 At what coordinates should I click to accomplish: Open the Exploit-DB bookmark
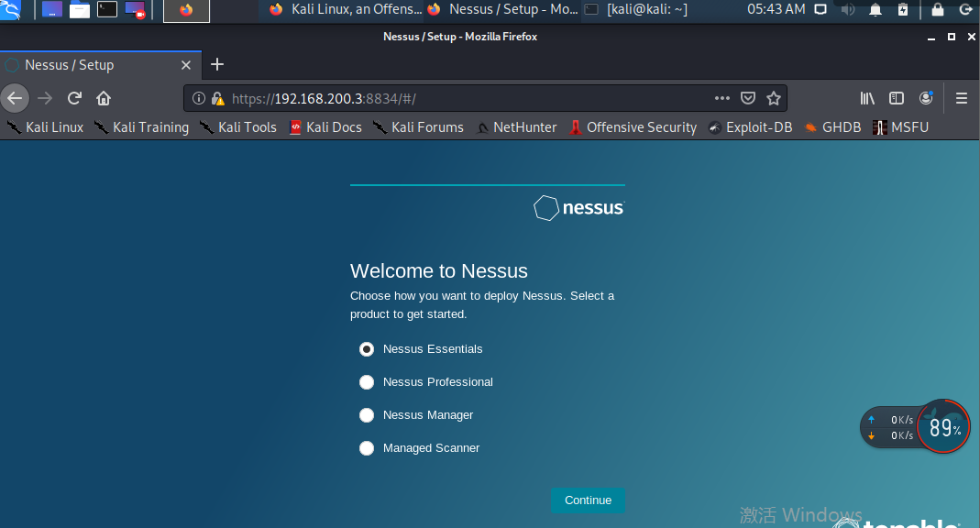click(750, 127)
